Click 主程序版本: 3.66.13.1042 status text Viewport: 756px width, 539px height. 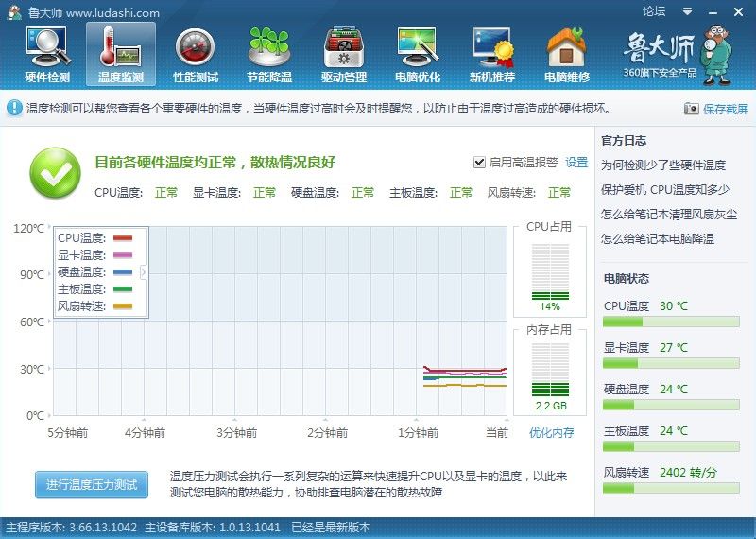[x=71, y=528]
